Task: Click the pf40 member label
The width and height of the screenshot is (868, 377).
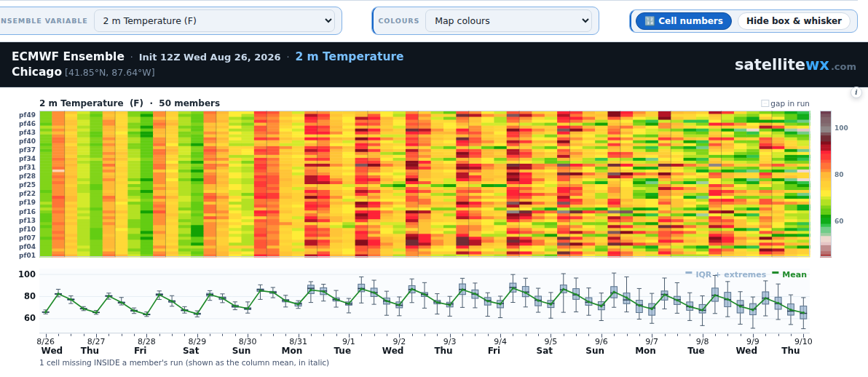Action: pyautogui.click(x=28, y=141)
